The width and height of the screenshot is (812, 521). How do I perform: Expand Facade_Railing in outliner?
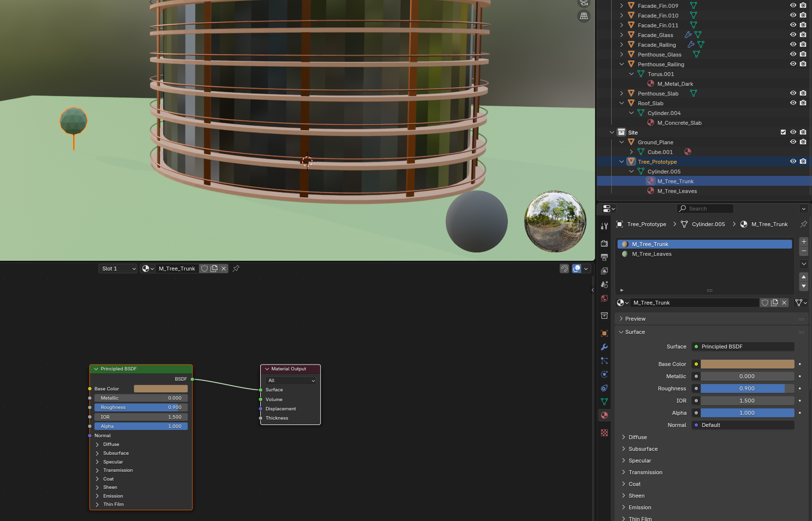621,44
